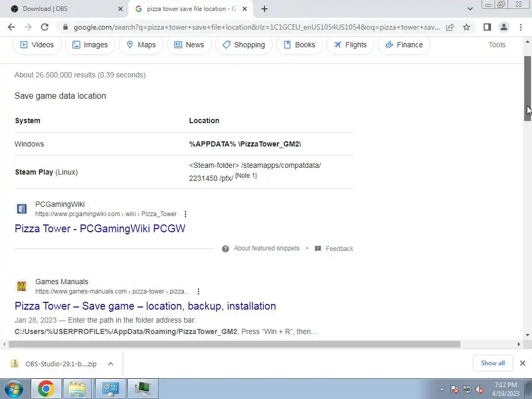This screenshot has width=532, height=399.
Task: Close the pizza tower search tab
Action: click(245, 9)
